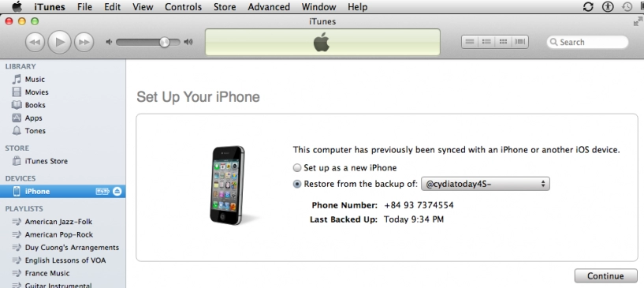644x288 pixels.
Task: Click the Continue button
Action: (x=606, y=276)
